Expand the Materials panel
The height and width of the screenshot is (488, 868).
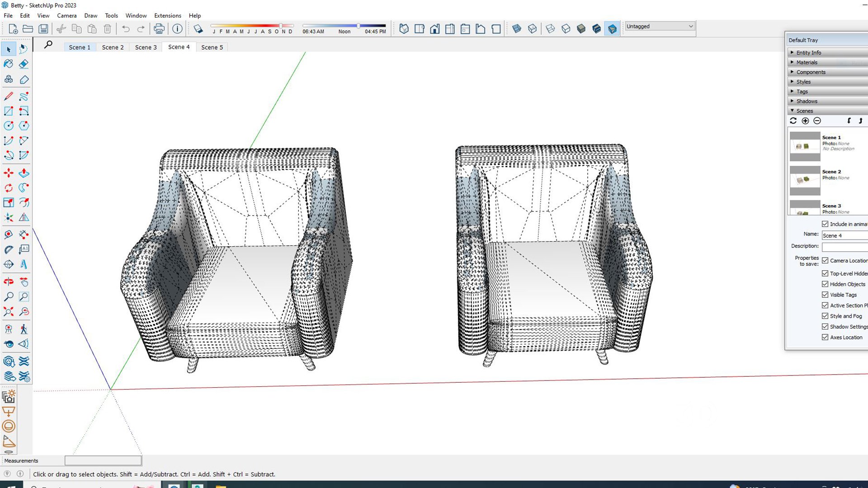pyautogui.click(x=807, y=62)
